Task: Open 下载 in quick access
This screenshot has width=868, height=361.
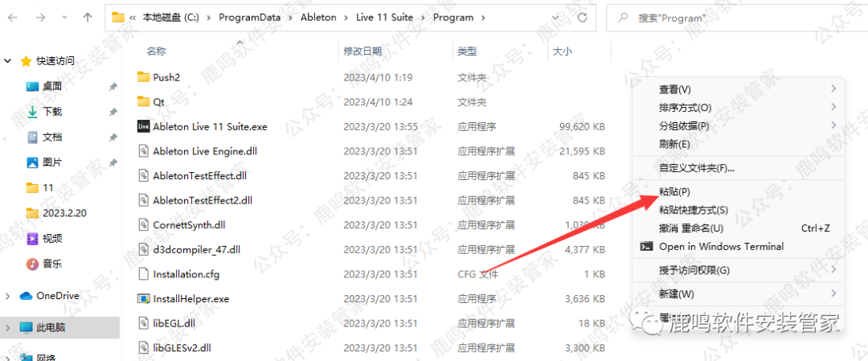Action: [52, 111]
